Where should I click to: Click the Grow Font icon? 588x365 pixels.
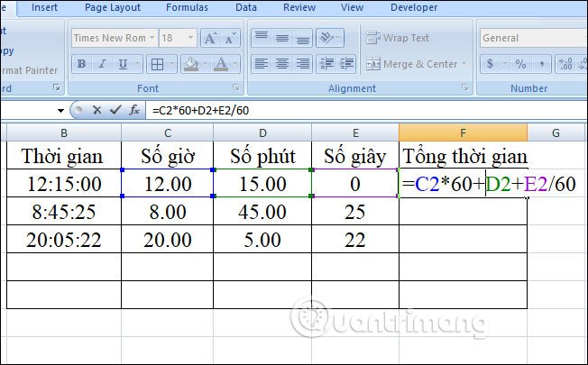click(210, 38)
